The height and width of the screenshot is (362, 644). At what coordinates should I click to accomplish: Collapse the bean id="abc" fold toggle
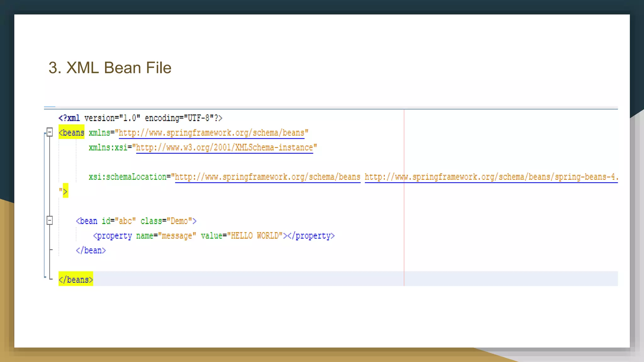coord(49,220)
